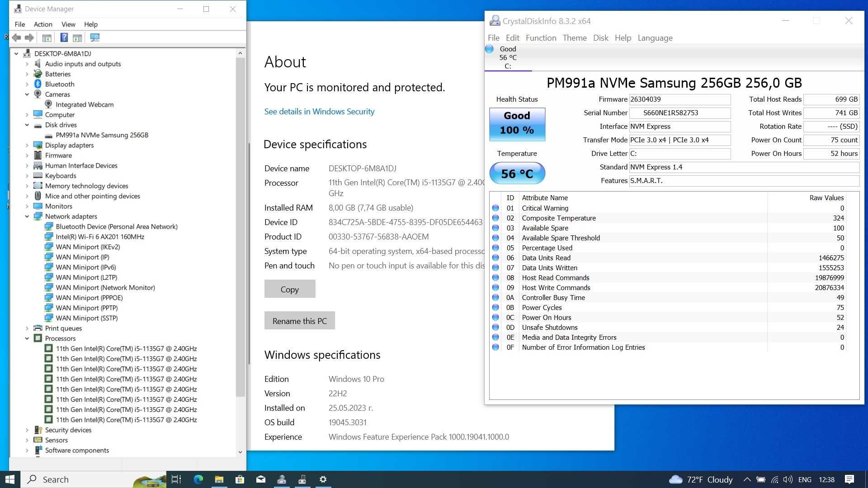
Task: Open Microsoft Store from taskbar
Action: (x=240, y=479)
